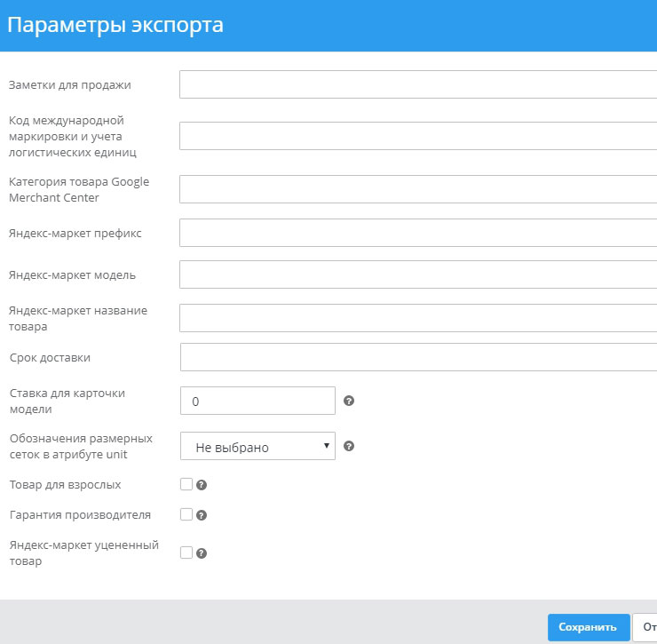Click into Яндекс-маркет префикс field

(x=417, y=233)
